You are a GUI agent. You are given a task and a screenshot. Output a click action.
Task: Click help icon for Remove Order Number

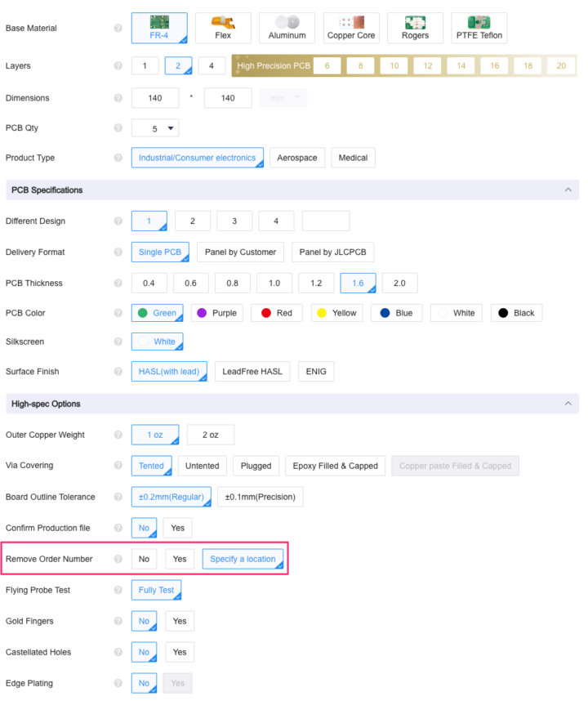pos(118,560)
